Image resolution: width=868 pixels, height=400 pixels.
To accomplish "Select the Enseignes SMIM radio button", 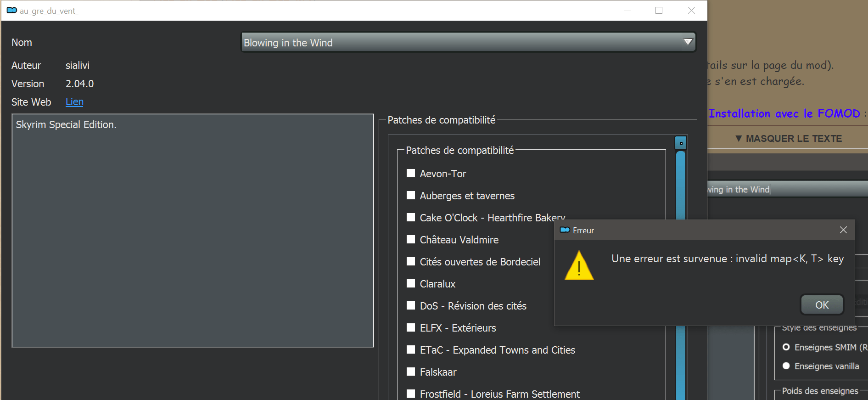I will 786,347.
